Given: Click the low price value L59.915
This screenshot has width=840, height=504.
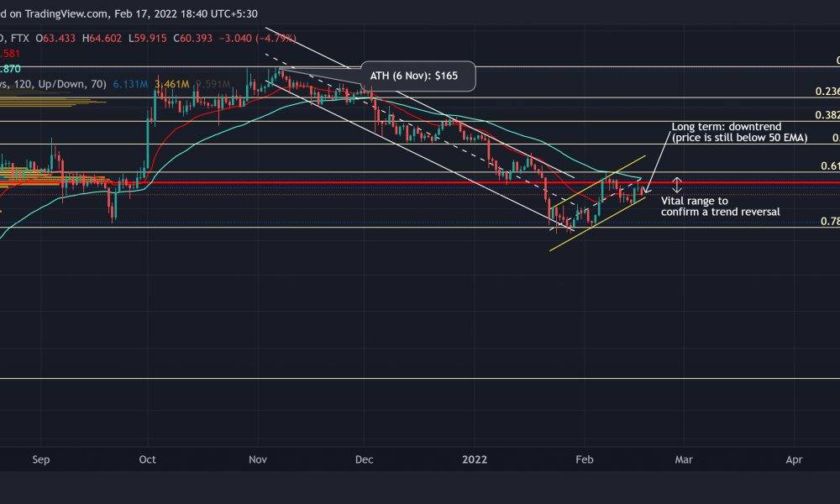Looking at the screenshot, I should click(x=147, y=39).
